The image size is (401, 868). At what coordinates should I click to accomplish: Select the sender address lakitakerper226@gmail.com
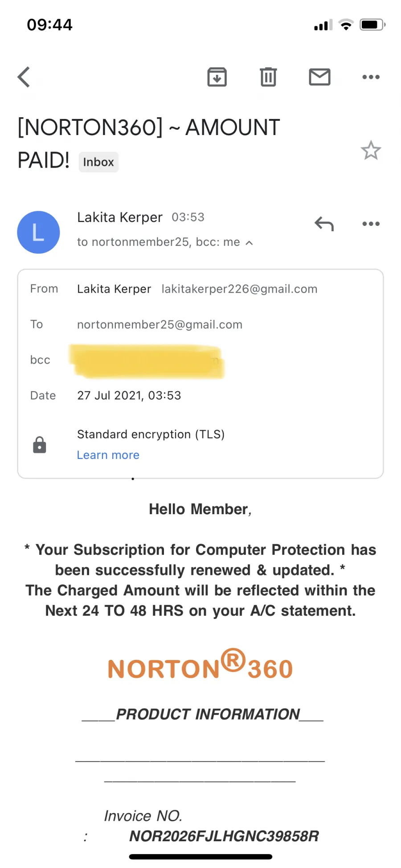(x=239, y=289)
